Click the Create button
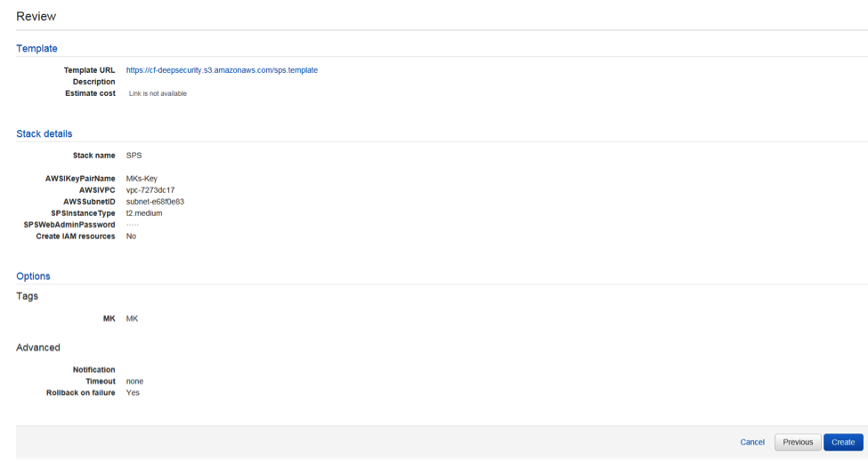This screenshot has height=466, width=868. tap(842, 442)
